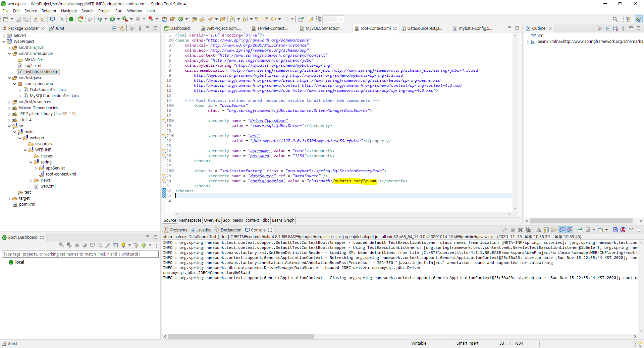644x348 pixels.
Task: Click Collapse All icon in Package Explorer
Action: coord(114,28)
